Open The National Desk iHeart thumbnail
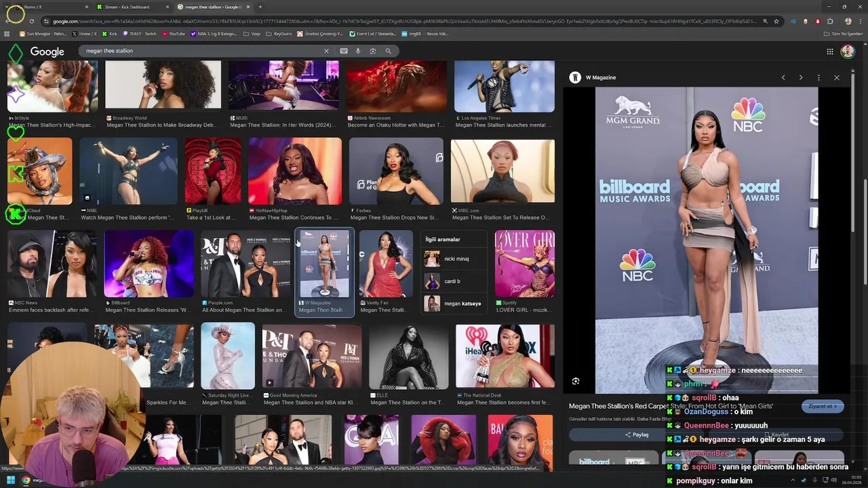 [505, 356]
